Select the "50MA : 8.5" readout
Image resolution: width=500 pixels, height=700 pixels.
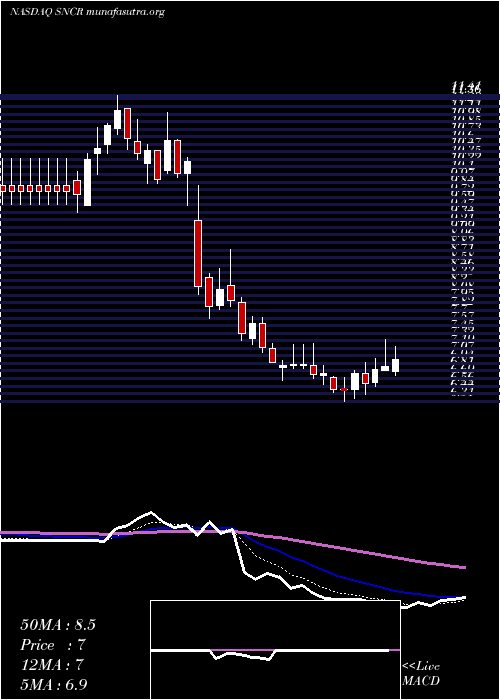58,625
